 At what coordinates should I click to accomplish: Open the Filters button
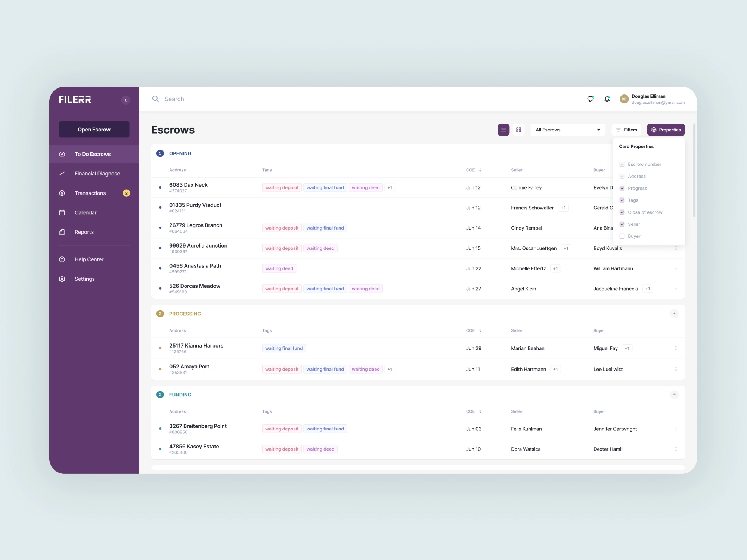pos(626,130)
